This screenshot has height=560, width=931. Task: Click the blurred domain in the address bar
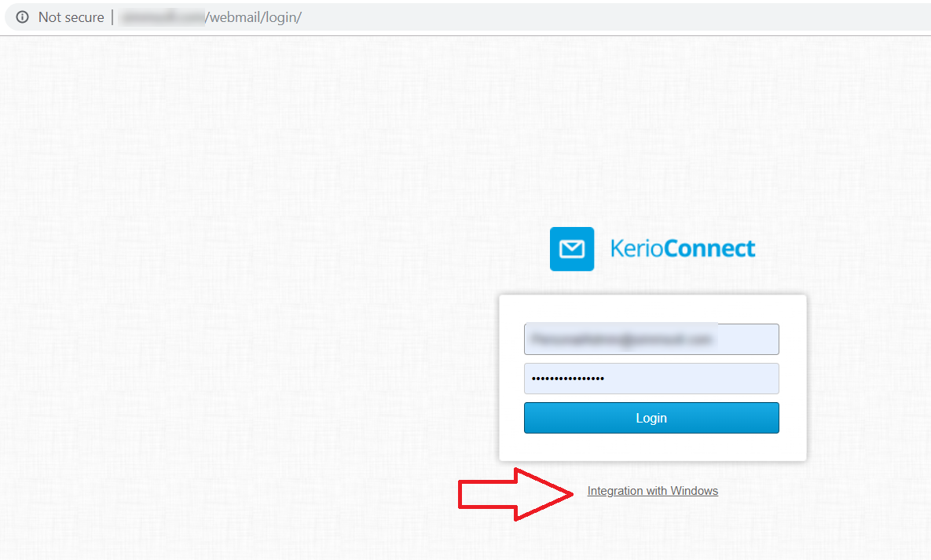[x=162, y=17]
